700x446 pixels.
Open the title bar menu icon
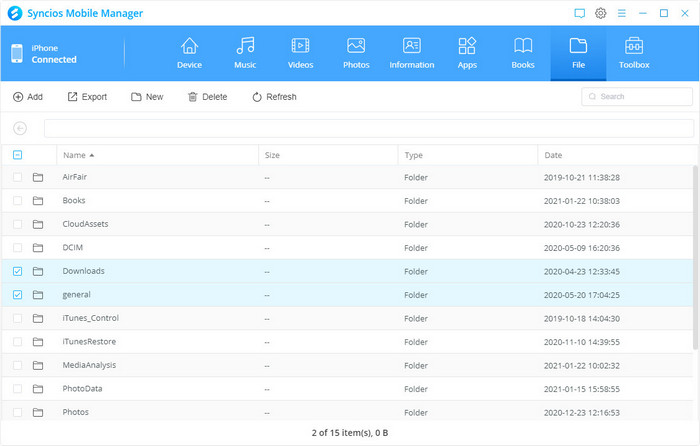pos(622,13)
